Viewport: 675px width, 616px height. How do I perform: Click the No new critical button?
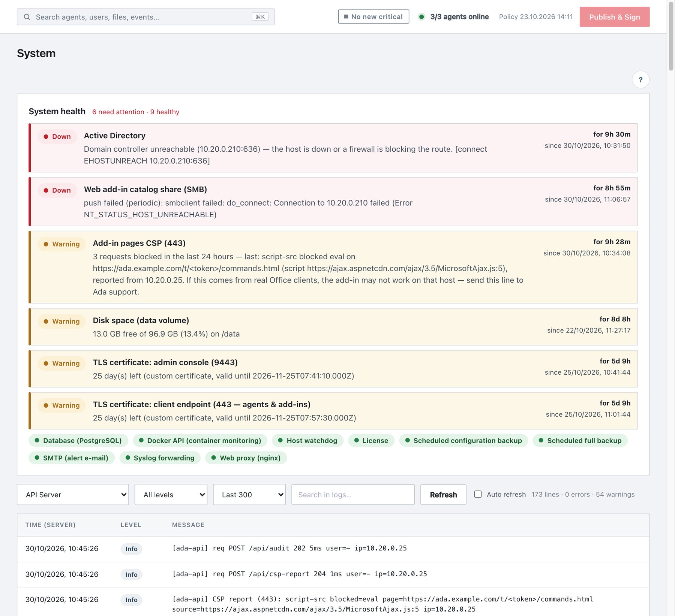click(373, 16)
